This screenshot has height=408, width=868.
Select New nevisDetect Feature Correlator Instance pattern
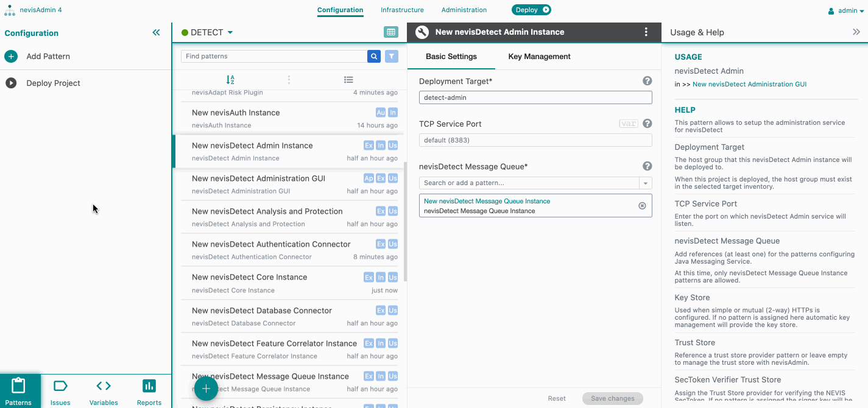(289, 350)
